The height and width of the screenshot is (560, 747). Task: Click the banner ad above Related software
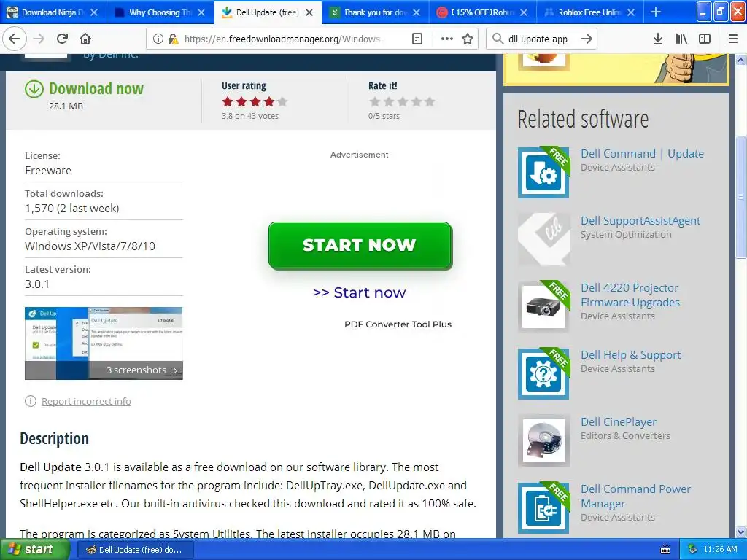pos(616,69)
